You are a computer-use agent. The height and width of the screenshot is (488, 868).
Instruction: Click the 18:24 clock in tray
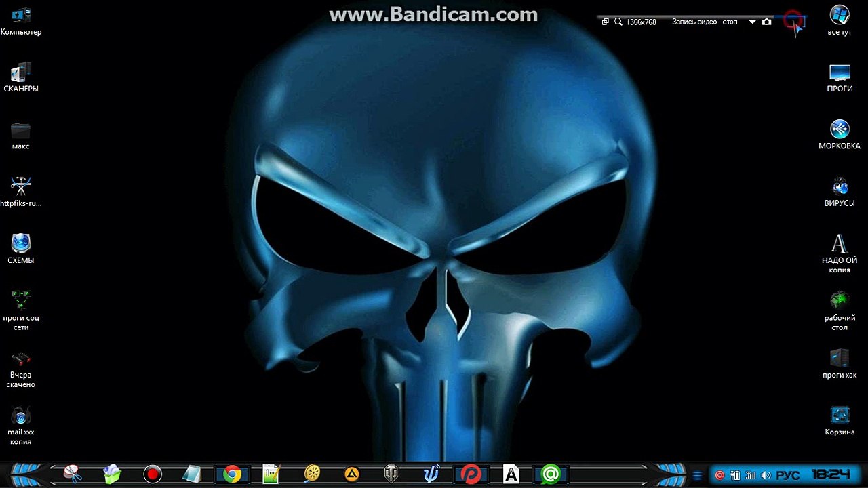pyautogui.click(x=831, y=475)
